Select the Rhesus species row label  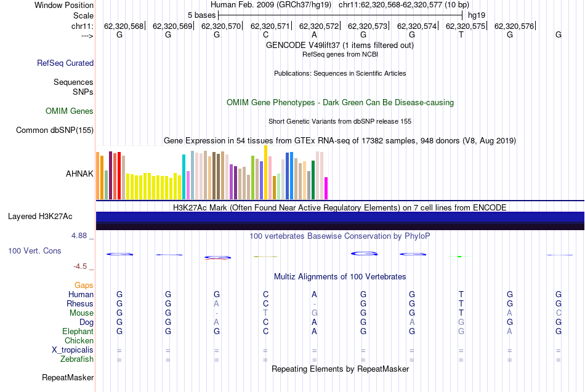[x=80, y=303]
